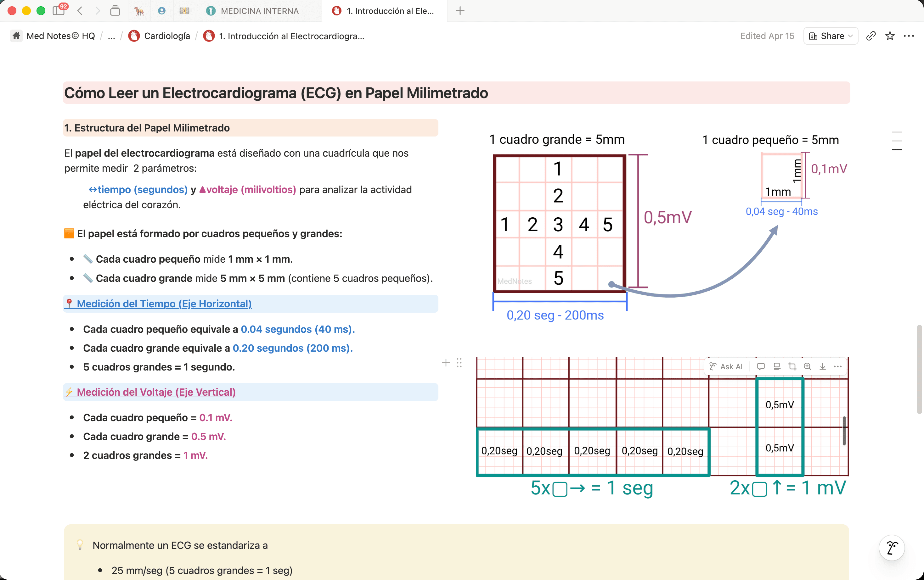This screenshot has width=924, height=580.
Task: Click the Cada cuadro grande mide 5 mm bullet
Action: 257,278
